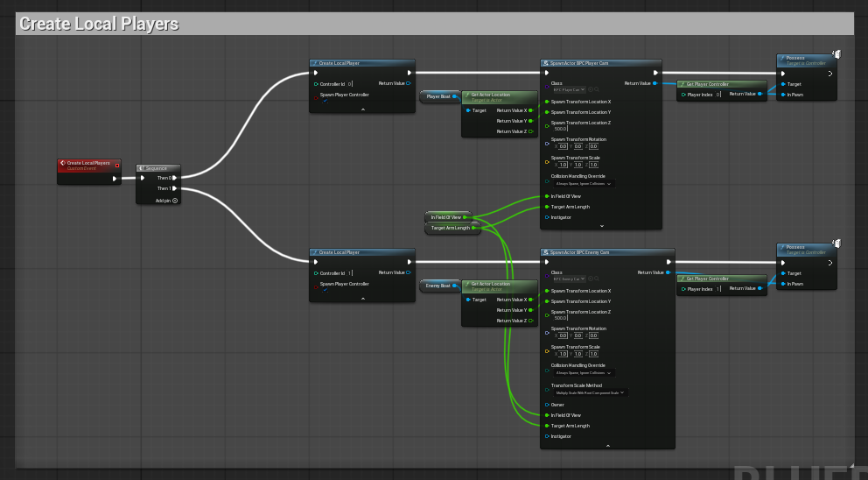The width and height of the screenshot is (868, 480).
Task: Click In Field Of View variable node output pin
Action: pyautogui.click(x=465, y=217)
